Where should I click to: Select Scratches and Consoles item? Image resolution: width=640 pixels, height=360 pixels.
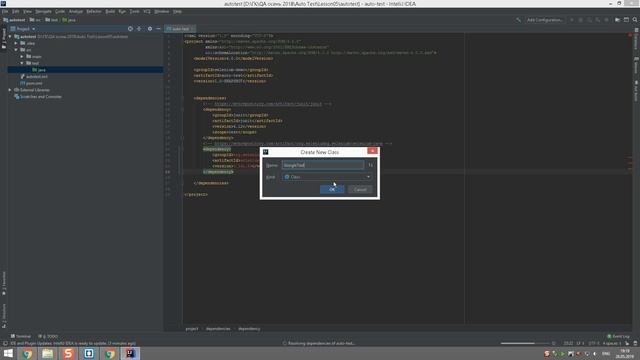pos(38,97)
